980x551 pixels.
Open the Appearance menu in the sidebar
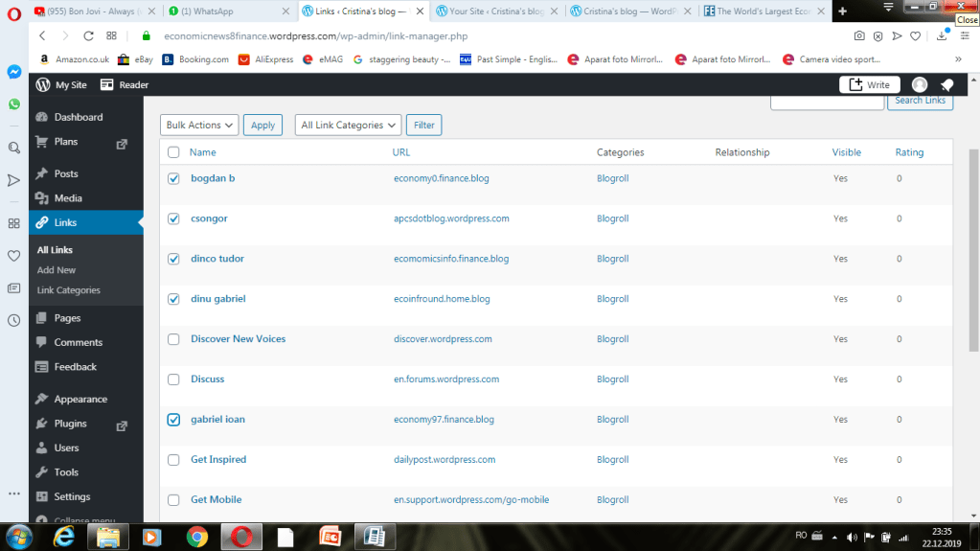(x=80, y=400)
